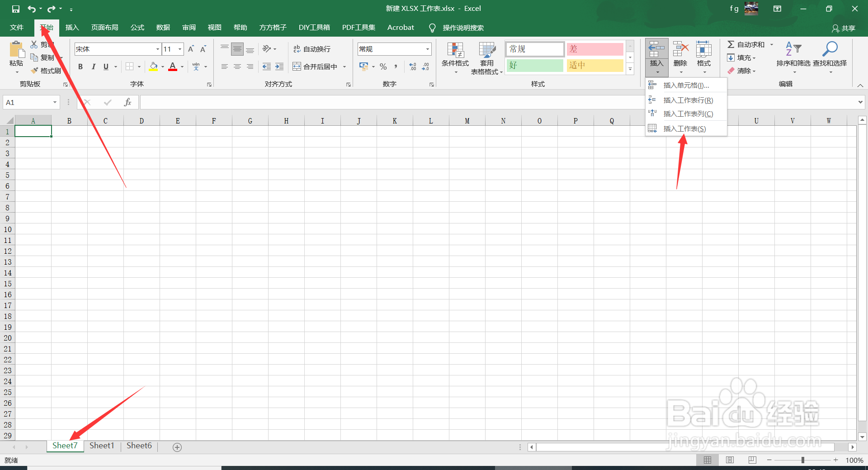Apply the Good (好) green cell style

coord(535,65)
